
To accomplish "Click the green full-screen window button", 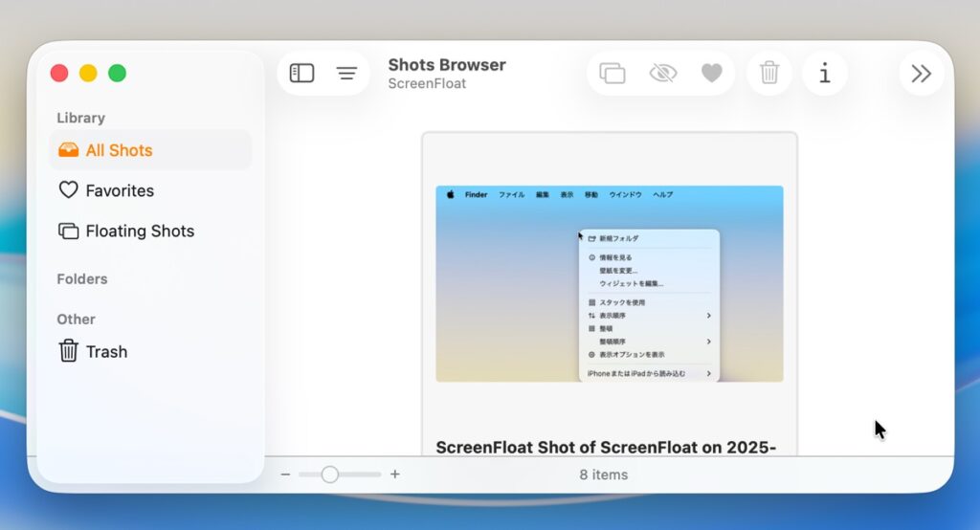I will tap(117, 74).
